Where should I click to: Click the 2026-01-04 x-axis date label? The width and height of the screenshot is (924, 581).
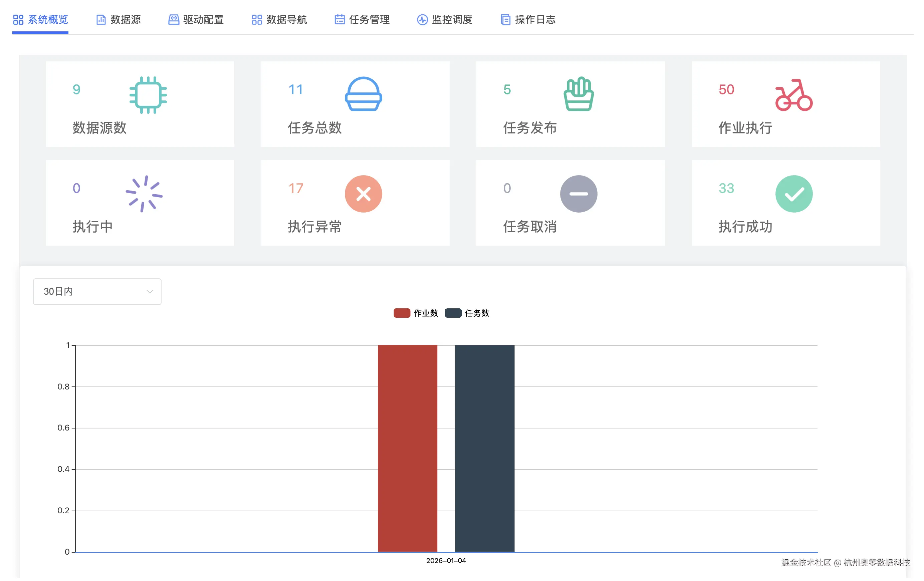(x=446, y=560)
